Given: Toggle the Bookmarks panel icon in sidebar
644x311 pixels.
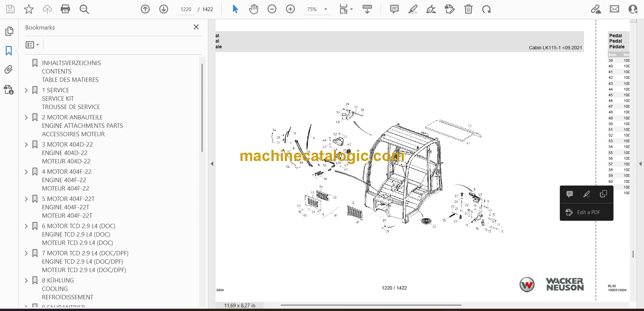Looking at the screenshot, I should pyautogui.click(x=9, y=51).
